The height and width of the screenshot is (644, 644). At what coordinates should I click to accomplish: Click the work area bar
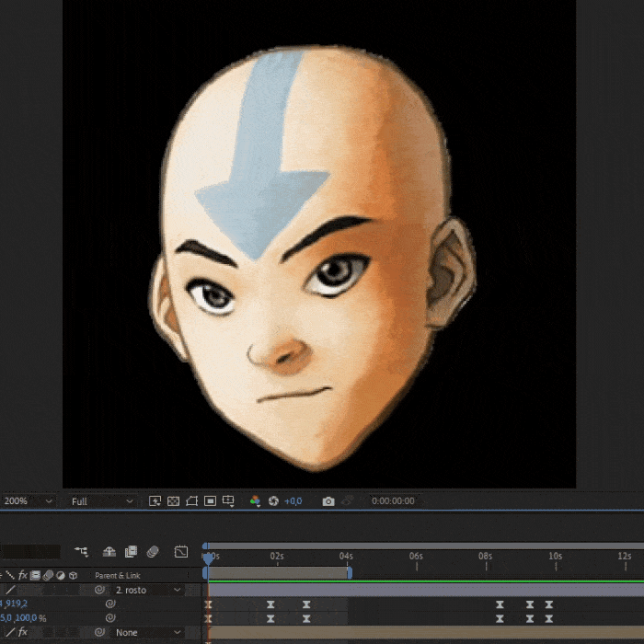point(278,573)
